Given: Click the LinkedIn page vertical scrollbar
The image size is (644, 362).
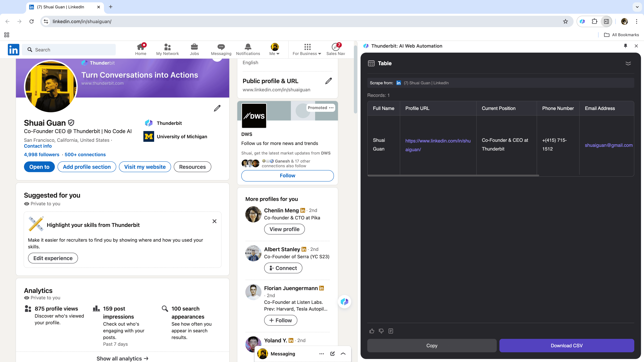Looking at the screenshot, I should tap(356, 80).
